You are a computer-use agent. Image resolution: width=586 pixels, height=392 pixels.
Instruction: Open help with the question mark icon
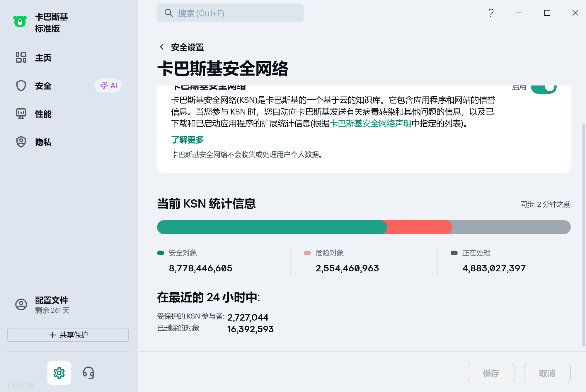point(491,13)
